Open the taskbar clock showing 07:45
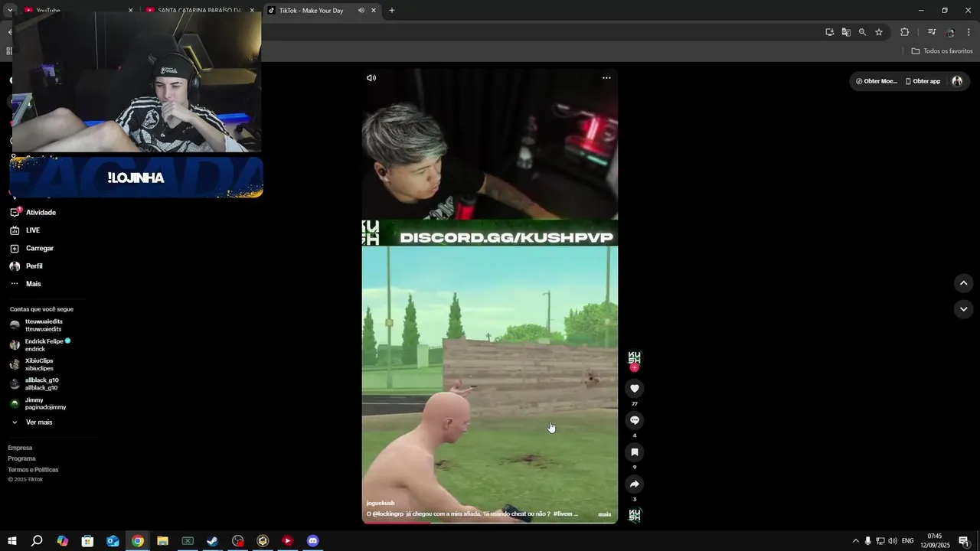 point(935,541)
